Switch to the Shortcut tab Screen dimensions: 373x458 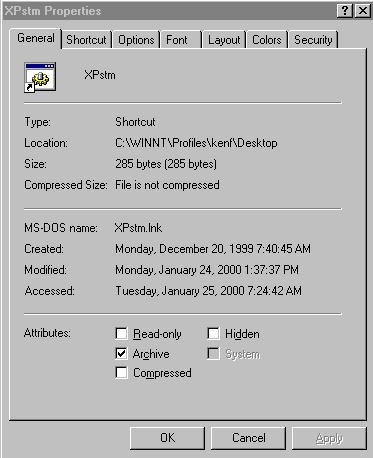[x=86, y=40]
